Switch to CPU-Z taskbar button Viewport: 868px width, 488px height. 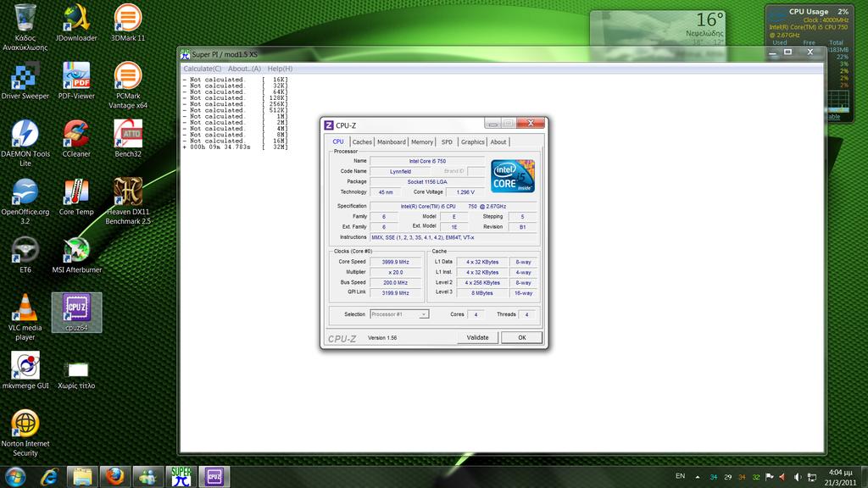point(214,476)
